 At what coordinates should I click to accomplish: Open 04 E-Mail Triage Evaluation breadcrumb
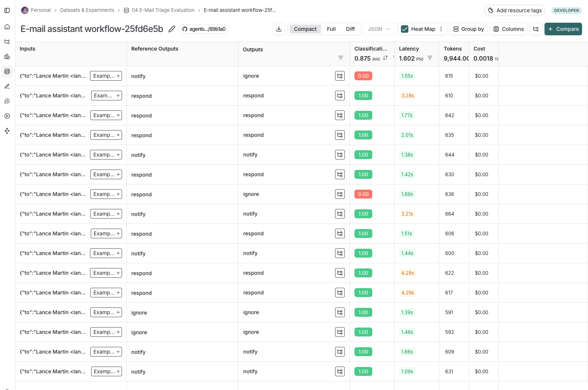pyautogui.click(x=163, y=10)
